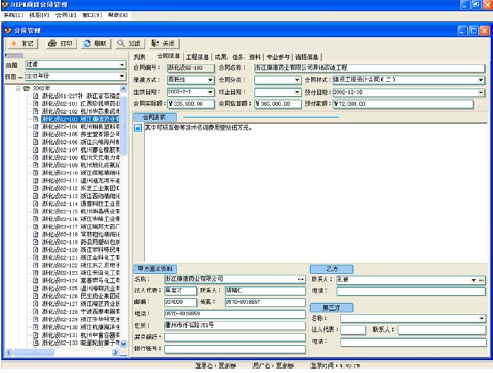This screenshot has width=493, height=373.
Task: Click the tree's horizontal scrollbar thumb
Action: tap(34, 352)
